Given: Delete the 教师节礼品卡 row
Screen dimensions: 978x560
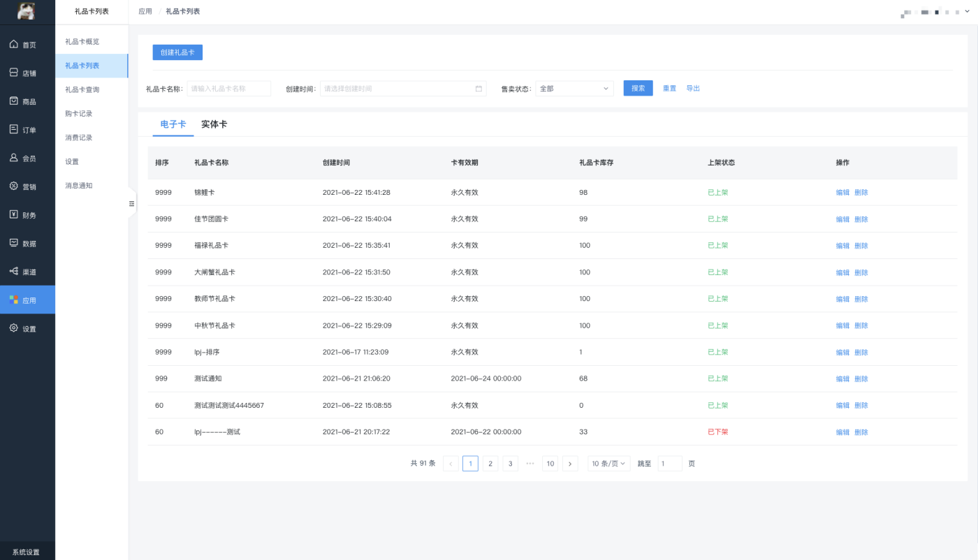Looking at the screenshot, I should pos(861,299).
